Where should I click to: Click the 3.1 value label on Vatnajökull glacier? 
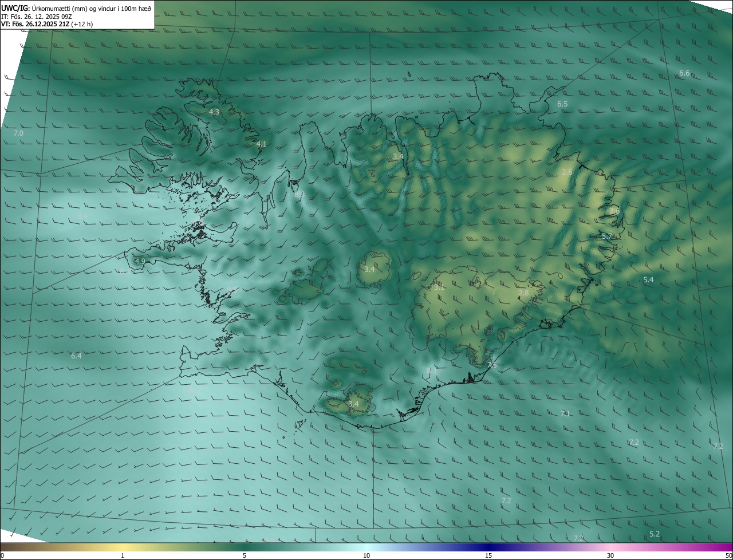pyautogui.click(x=439, y=287)
